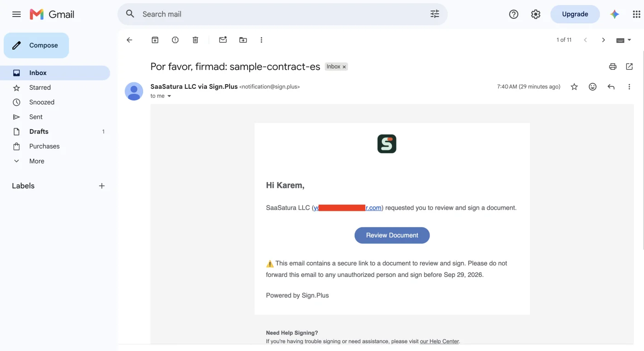Expand recipient details arrow next to me
The image size is (644, 351).
(169, 96)
